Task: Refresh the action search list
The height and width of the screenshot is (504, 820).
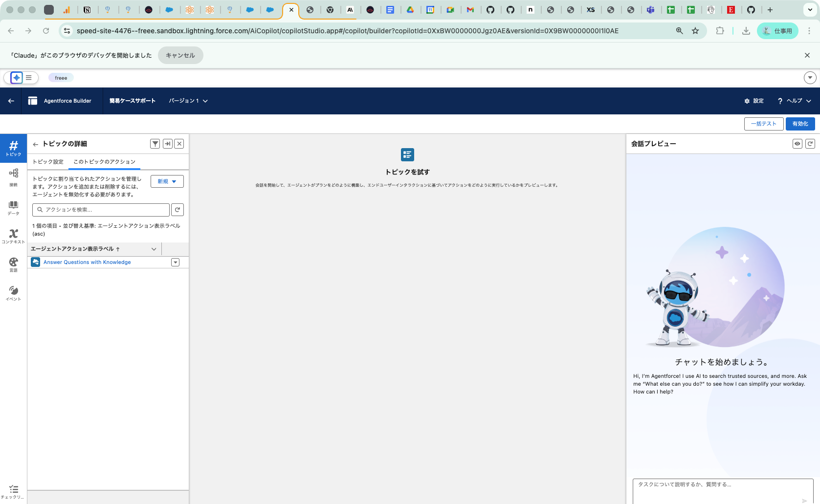Action: pos(177,210)
